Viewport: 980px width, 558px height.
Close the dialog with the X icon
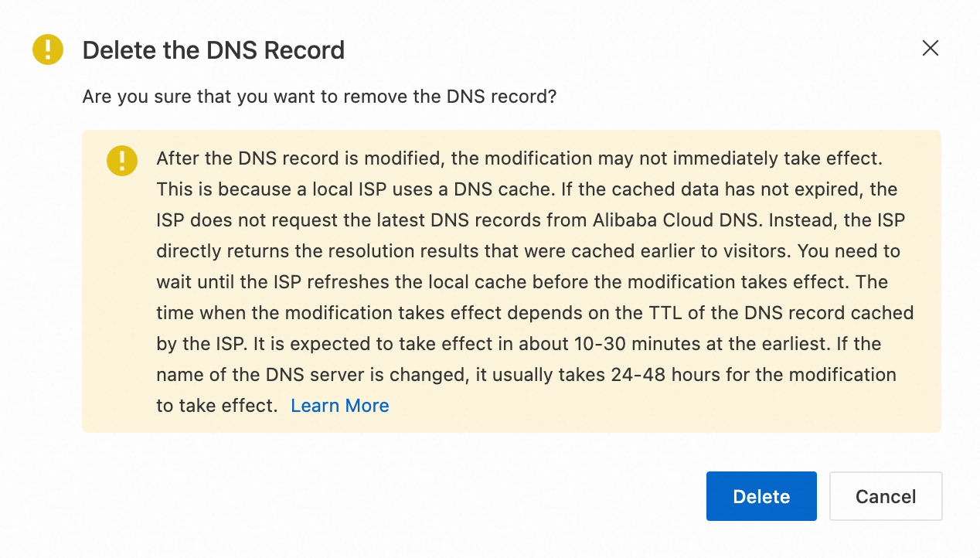(930, 49)
